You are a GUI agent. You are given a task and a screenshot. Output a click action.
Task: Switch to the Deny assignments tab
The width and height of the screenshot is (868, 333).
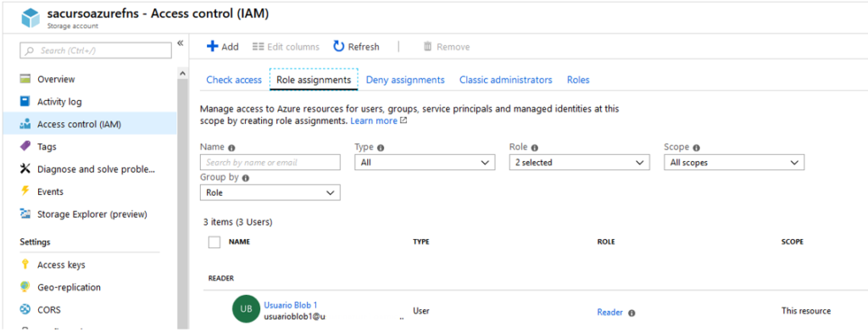point(405,80)
